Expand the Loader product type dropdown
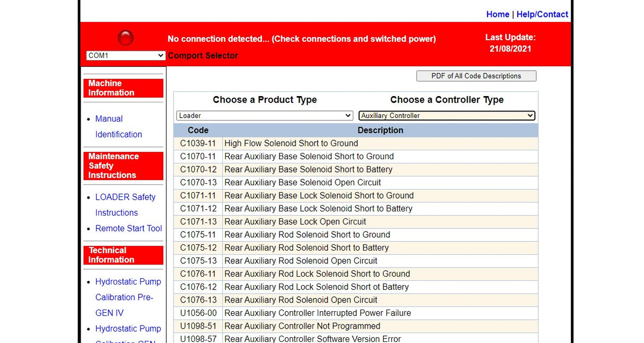The image size is (644, 343). click(x=264, y=116)
